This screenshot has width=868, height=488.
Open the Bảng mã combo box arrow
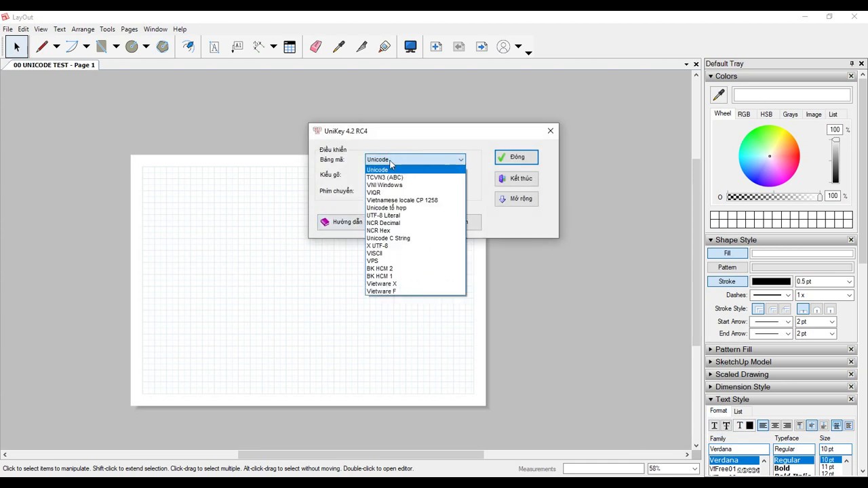[460, 160]
